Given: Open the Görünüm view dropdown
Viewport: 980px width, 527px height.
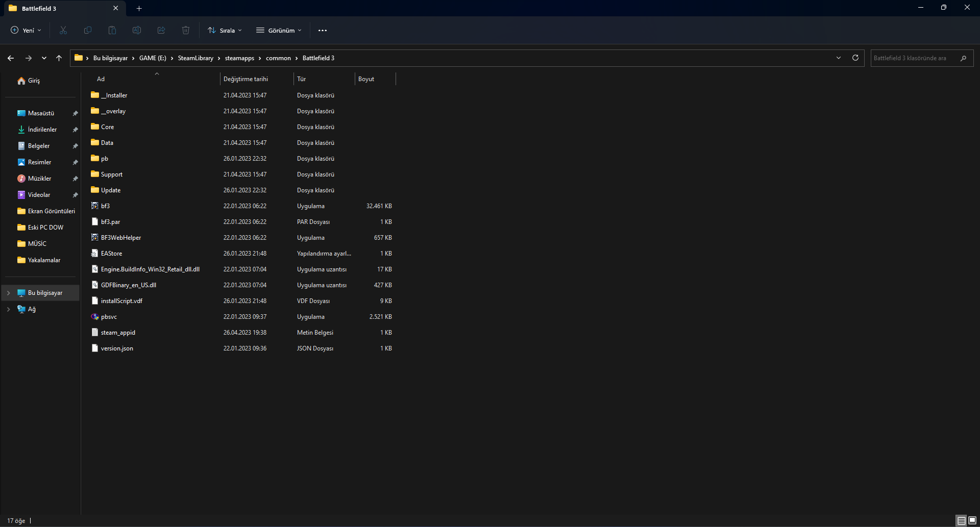Looking at the screenshot, I should pos(279,31).
